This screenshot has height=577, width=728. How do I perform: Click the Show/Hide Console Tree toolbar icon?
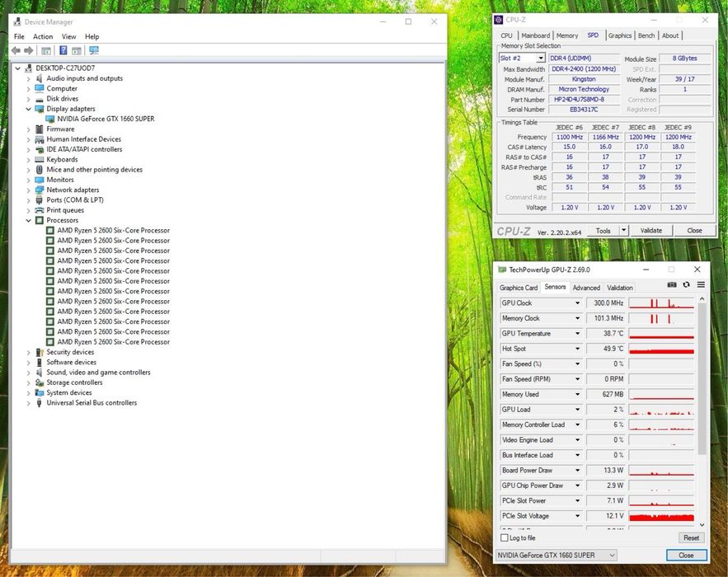click(46, 50)
